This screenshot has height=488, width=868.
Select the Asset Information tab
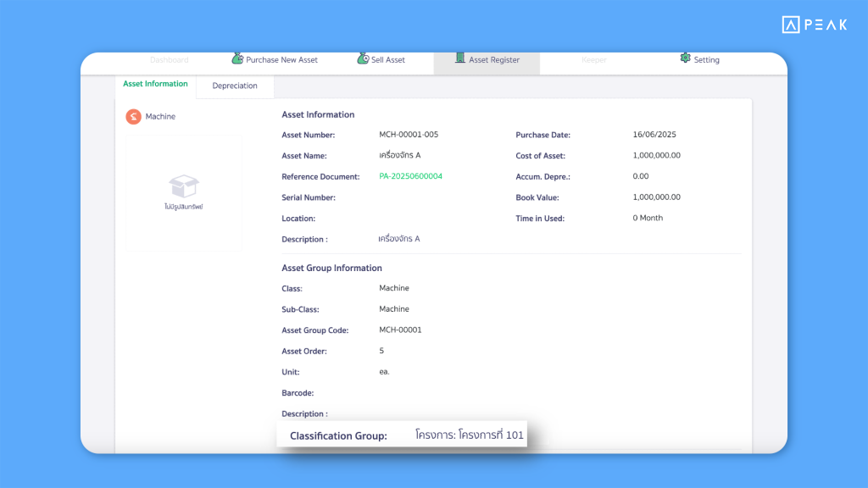point(155,84)
